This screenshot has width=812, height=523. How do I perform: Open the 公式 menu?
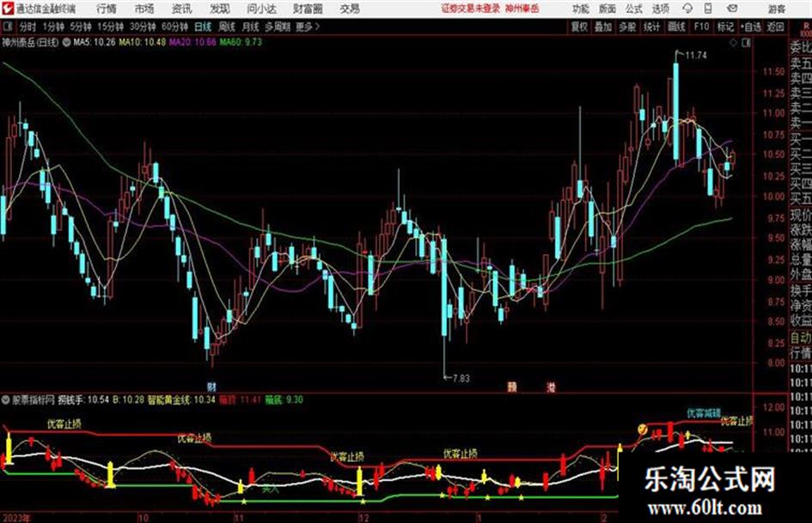634,9
